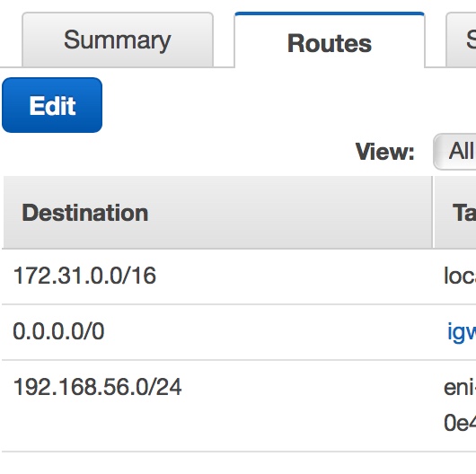Click the blue Edit button
This screenshot has height=474, width=476.
point(52,105)
